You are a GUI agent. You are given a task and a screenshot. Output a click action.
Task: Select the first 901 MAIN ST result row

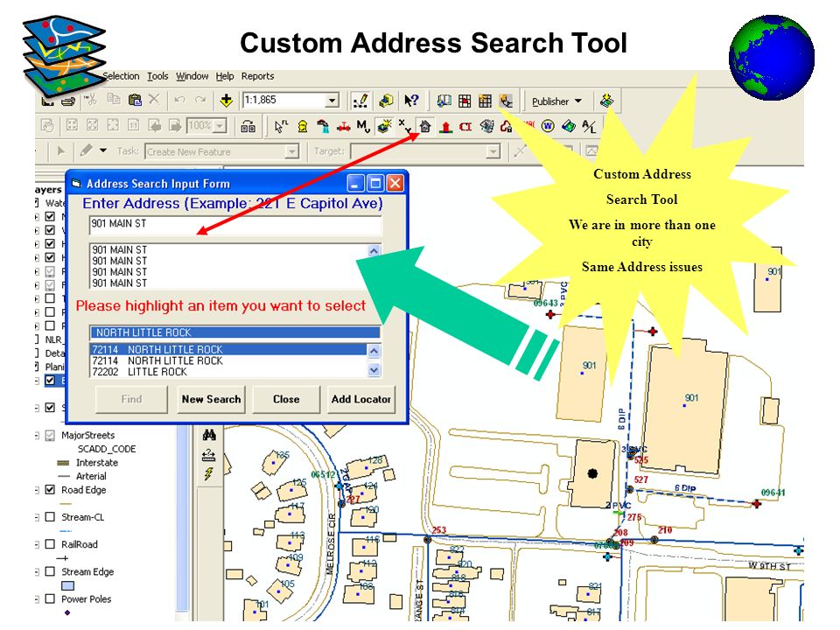228,249
